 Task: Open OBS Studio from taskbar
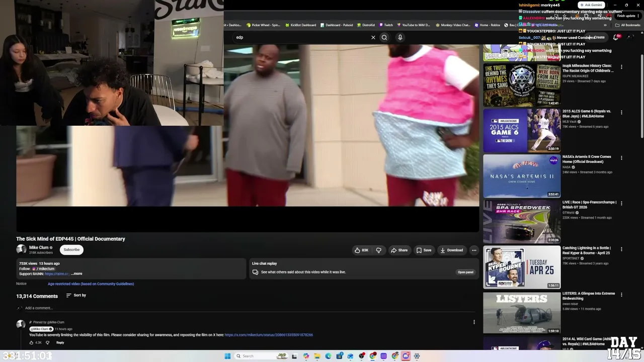click(x=362, y=356)
